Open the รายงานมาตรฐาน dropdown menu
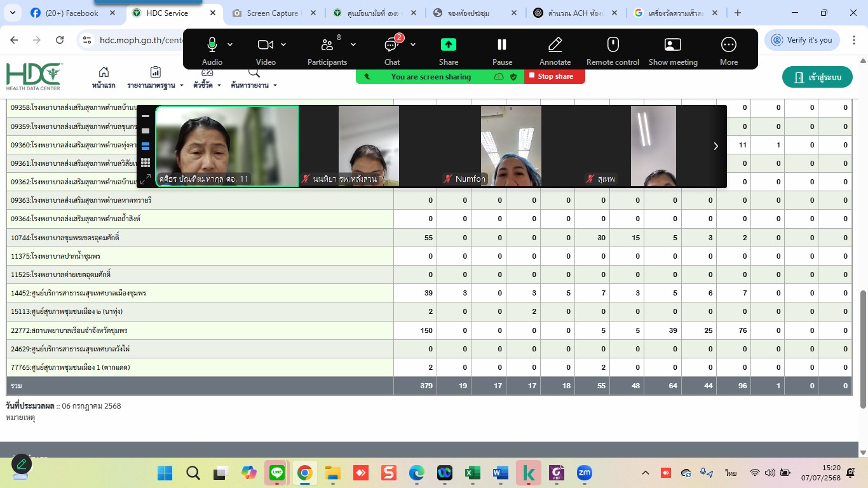The height and width of the screenshot is (488, 868). 155,78
